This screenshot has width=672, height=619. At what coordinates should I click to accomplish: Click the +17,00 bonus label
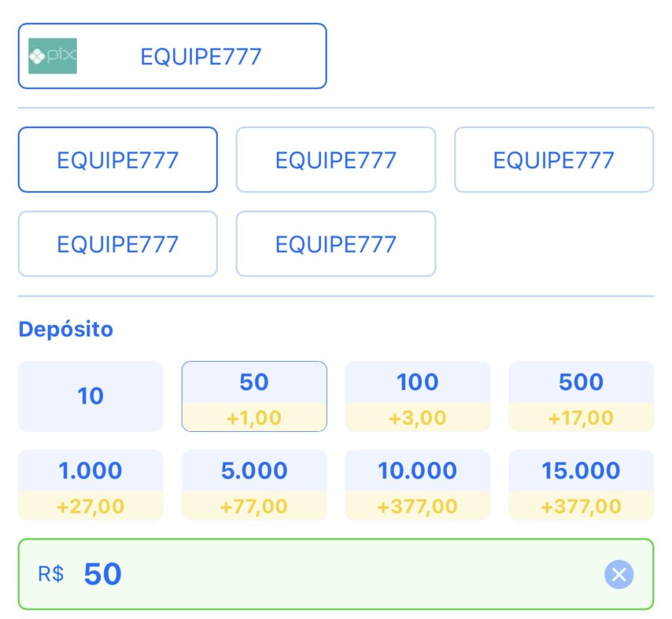coord(581,417)
